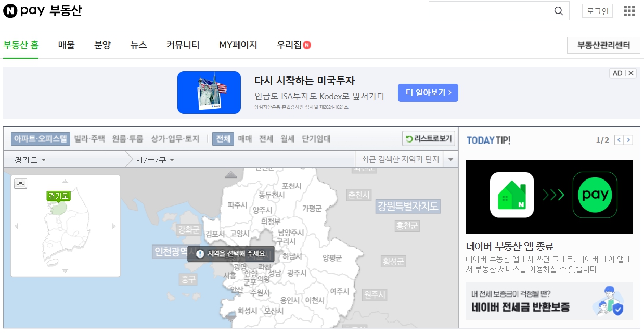The image size is (644, 335).
Task: Click 춘천시 label on the map
Action: pos(358,195)
